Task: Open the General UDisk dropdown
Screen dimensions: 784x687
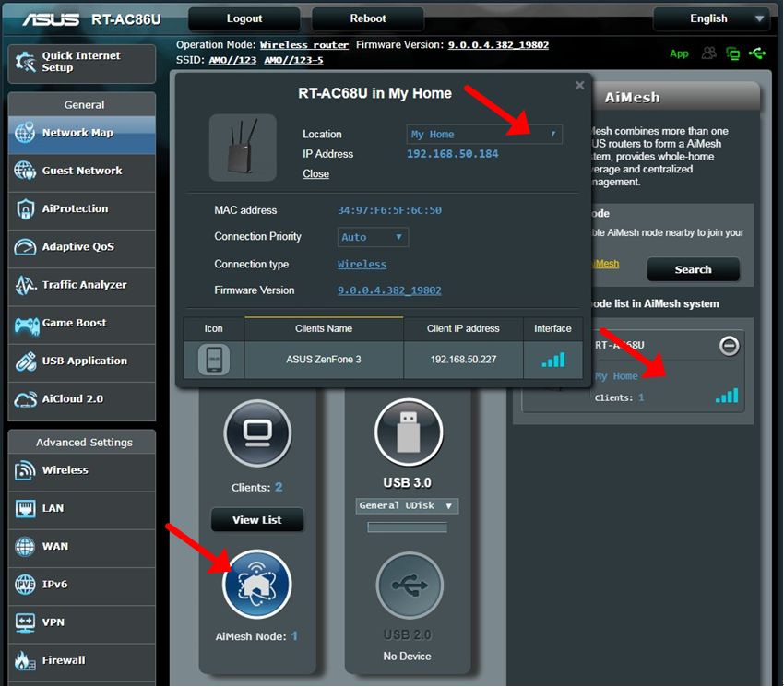Action: (x=407, y=506)
